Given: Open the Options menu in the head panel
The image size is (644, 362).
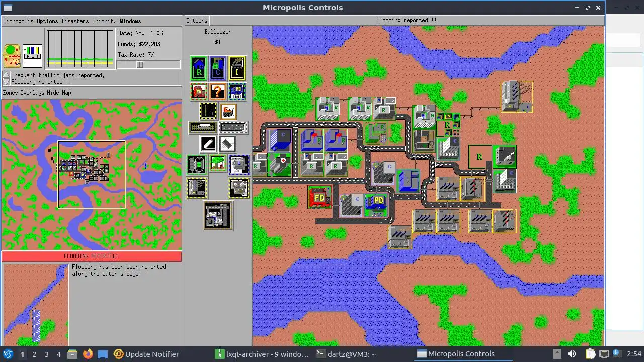Looking at the screenshot, I should [x=47, y=21].
